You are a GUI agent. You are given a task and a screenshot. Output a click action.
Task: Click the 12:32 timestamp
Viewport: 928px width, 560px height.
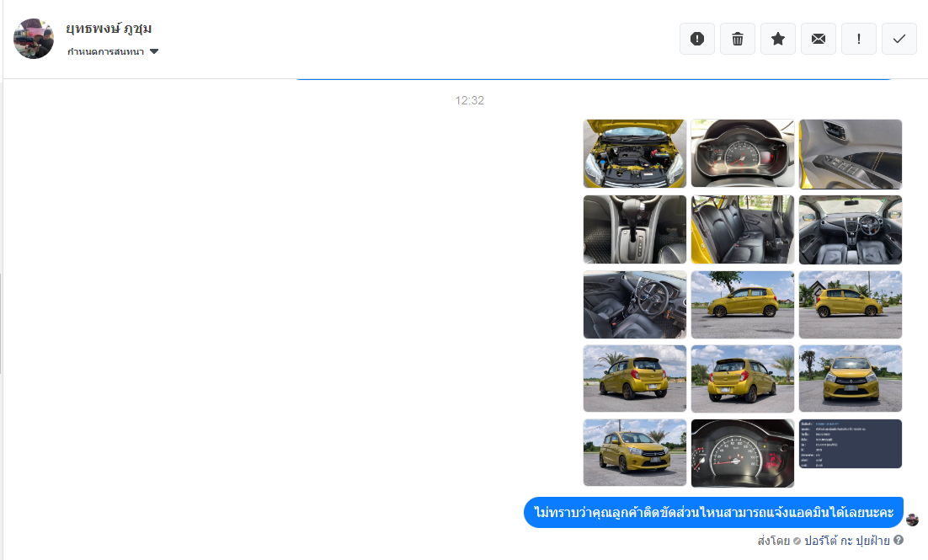[469, 101]
